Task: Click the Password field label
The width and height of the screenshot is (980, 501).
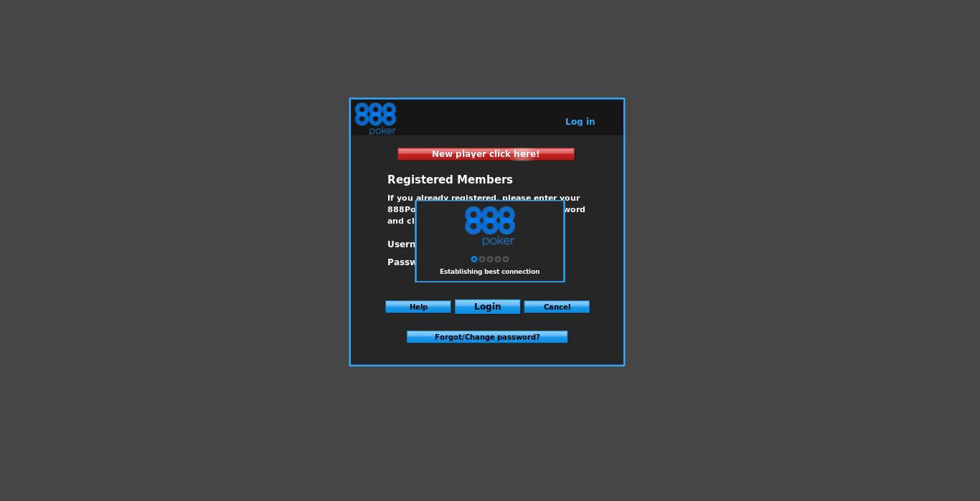Action: click(x=402, y=262)
